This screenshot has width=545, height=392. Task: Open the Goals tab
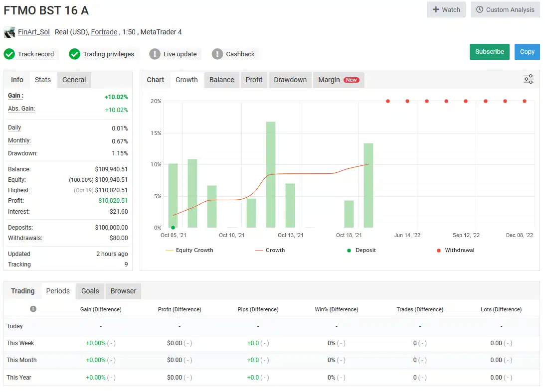(x=90, y=291)
